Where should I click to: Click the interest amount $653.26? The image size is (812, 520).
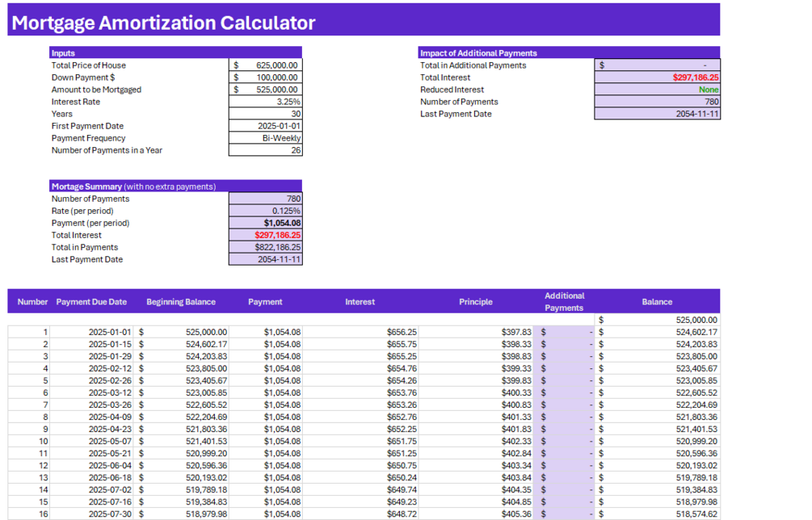coord(360,405)
